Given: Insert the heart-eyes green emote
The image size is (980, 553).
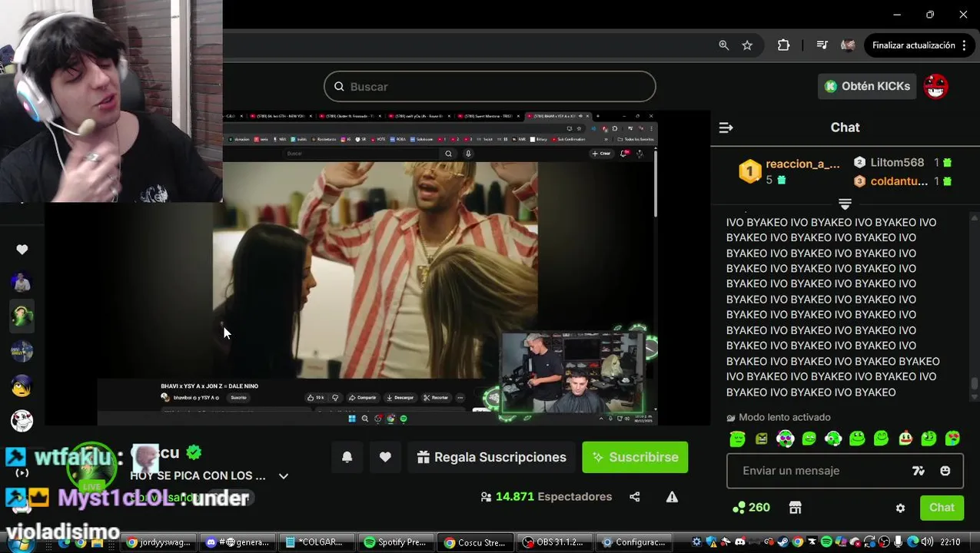Looking at the screenshot, I should (x=952, y=439).
